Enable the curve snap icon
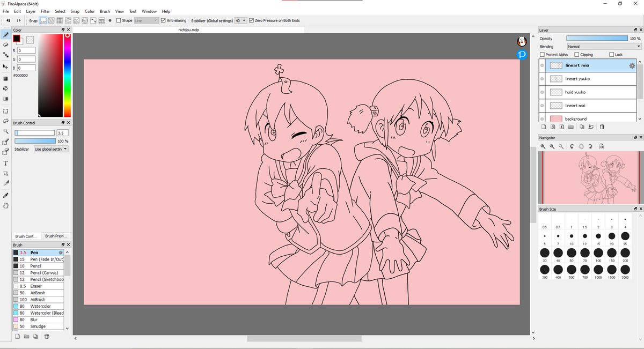This screenshot has width=644, height=349. click(x=93, y=20)
